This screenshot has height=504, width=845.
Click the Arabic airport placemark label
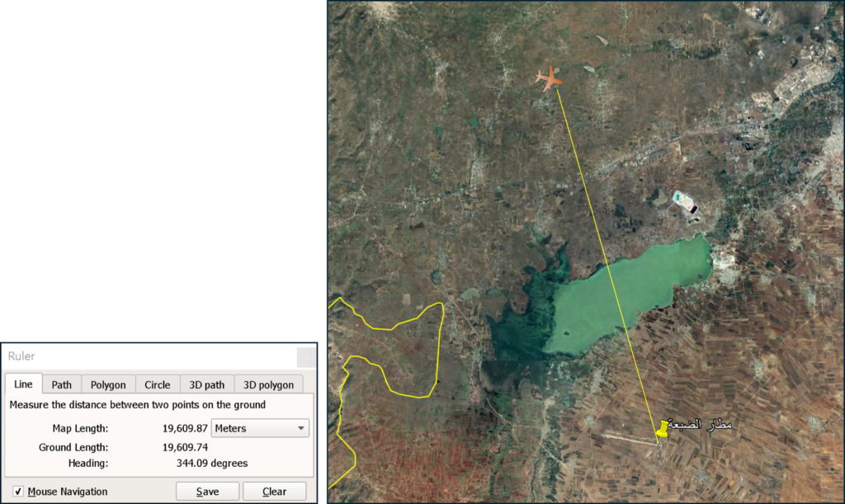pos(700,425)
